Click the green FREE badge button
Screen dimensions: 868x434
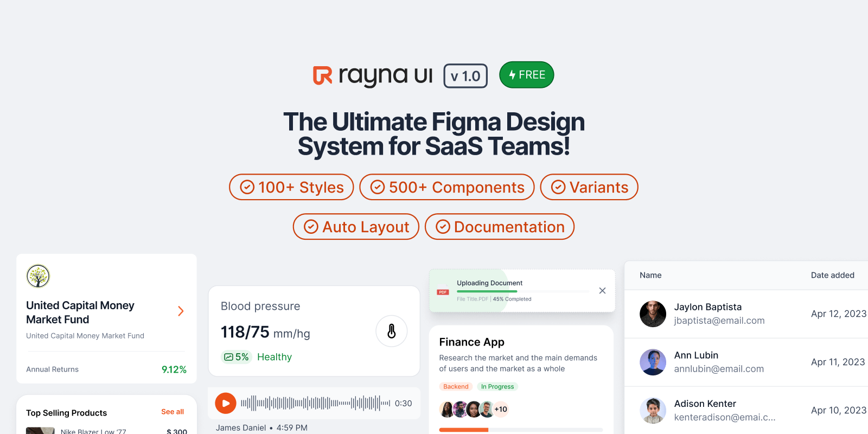526,75
